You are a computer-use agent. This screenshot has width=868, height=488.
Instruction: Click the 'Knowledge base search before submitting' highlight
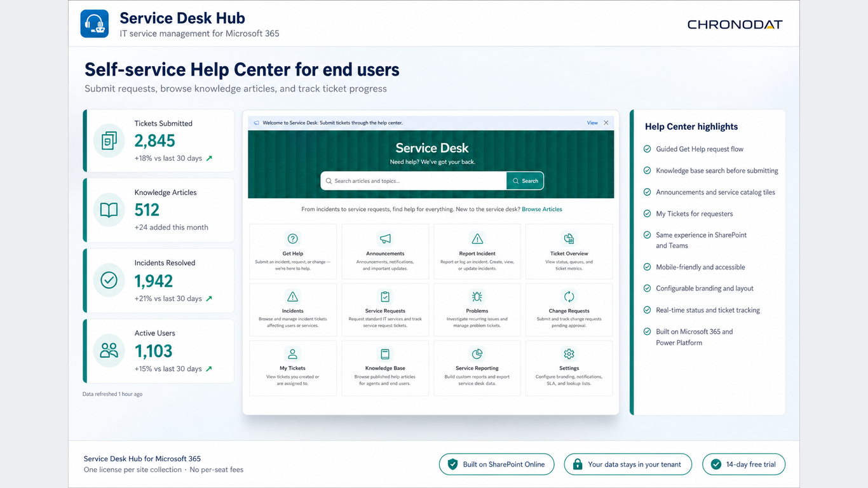(717, 170)
